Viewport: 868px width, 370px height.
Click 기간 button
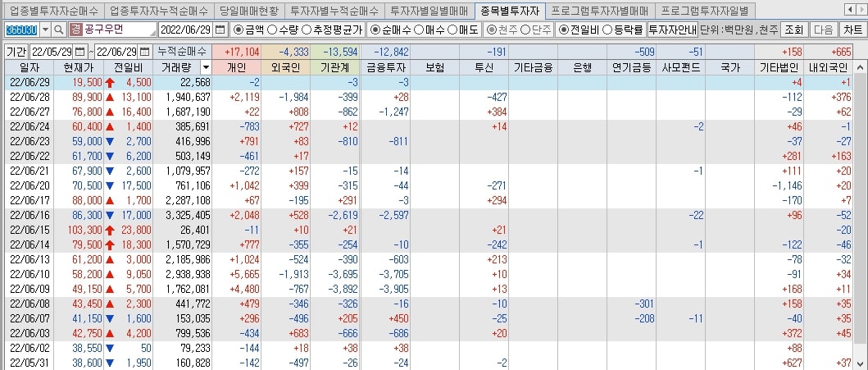16,52
